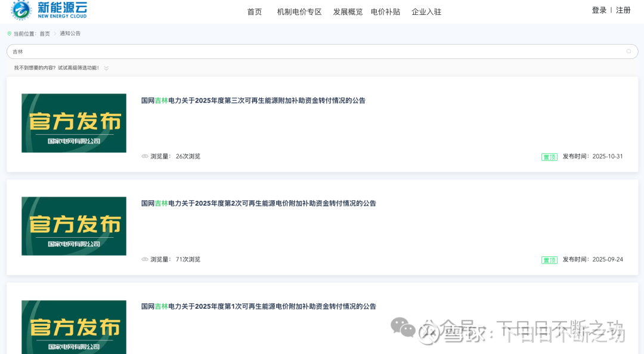This screenshot has height=354, width=644.
Task: Click the 置顶 badge dated 2025-10-31
Action: 549,157
